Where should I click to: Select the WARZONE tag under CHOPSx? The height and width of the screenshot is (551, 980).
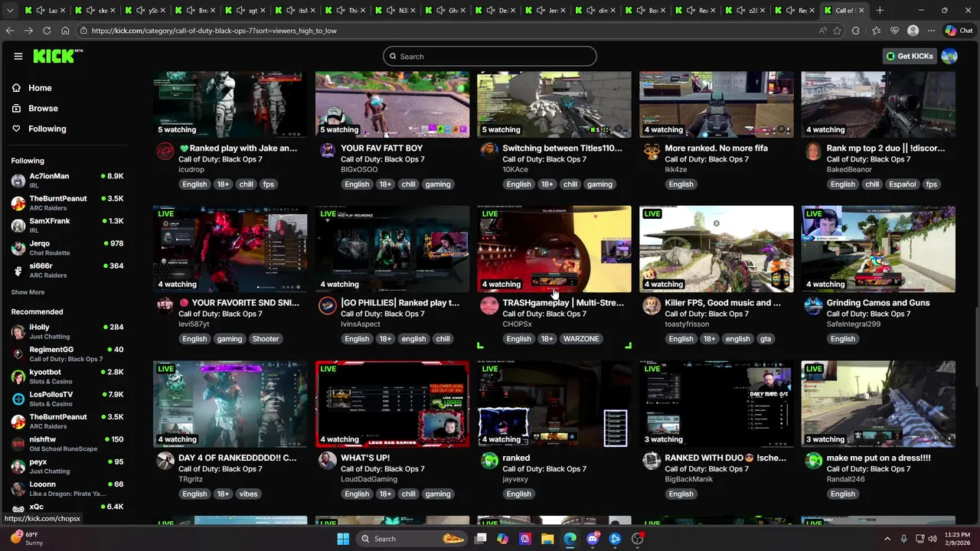point(581,339)
